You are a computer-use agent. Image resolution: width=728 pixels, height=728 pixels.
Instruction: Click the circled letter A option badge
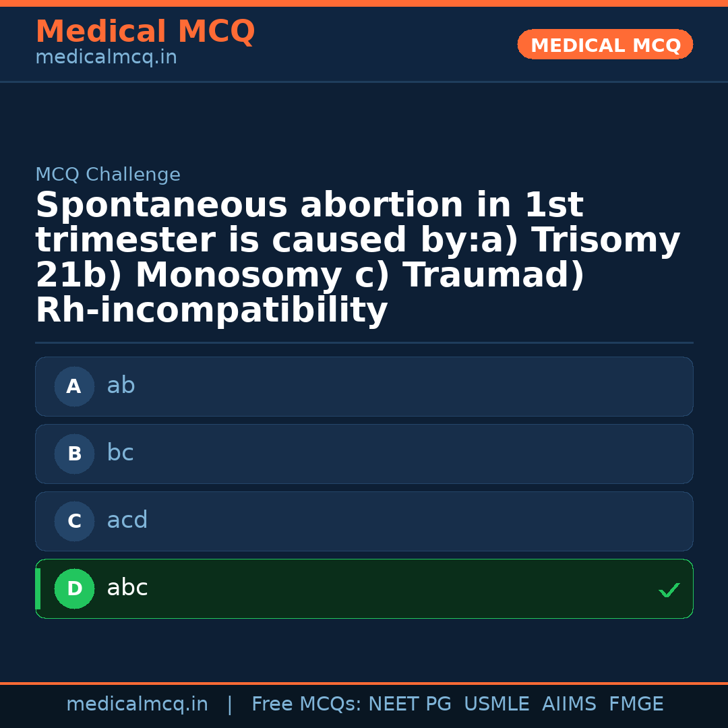tap(74, 386)
